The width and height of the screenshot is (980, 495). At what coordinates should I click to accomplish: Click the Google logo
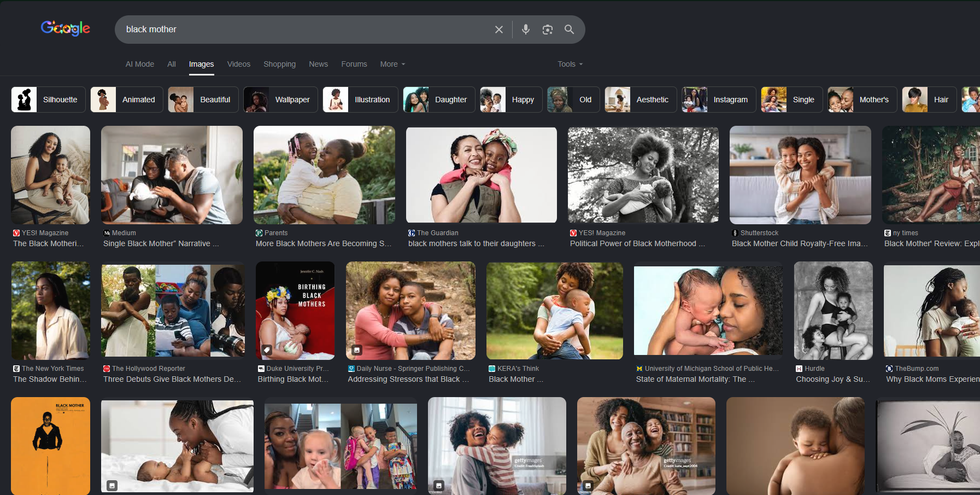(x=65, y=28)
